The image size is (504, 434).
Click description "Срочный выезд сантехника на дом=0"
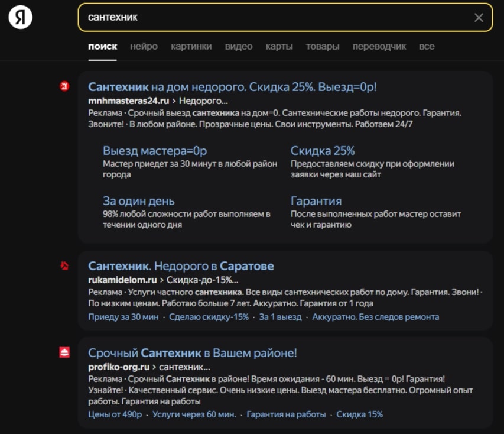click(x=203, y=113)
